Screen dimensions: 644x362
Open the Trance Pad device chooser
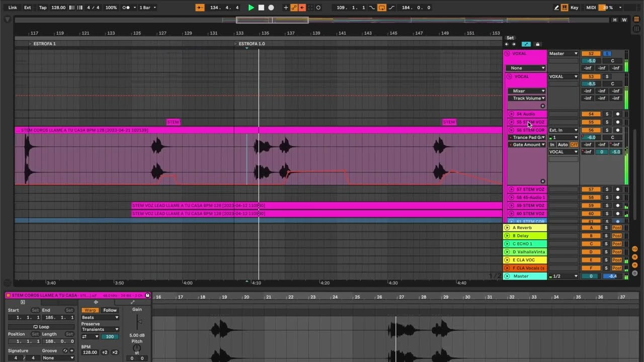pos(526,137)
